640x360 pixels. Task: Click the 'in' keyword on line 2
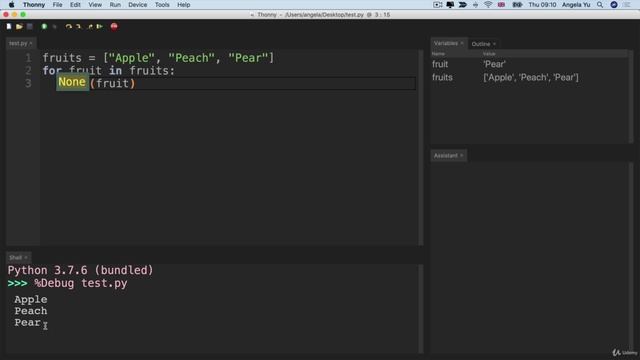[115, 71]
